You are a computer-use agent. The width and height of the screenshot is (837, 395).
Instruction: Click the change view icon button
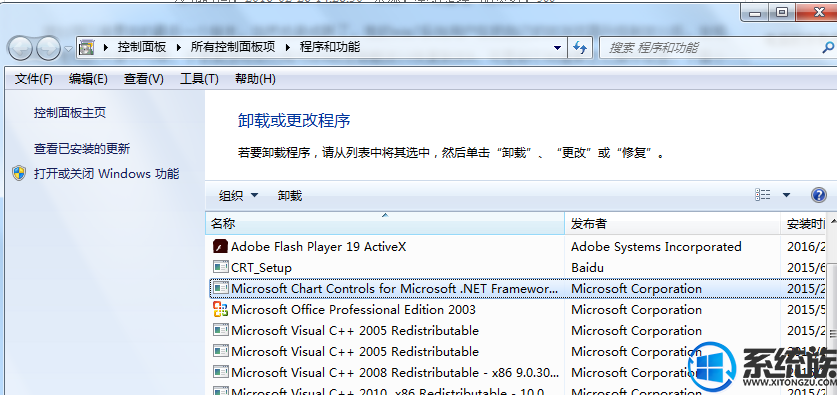pyautogui.click(x=763, y=195)
